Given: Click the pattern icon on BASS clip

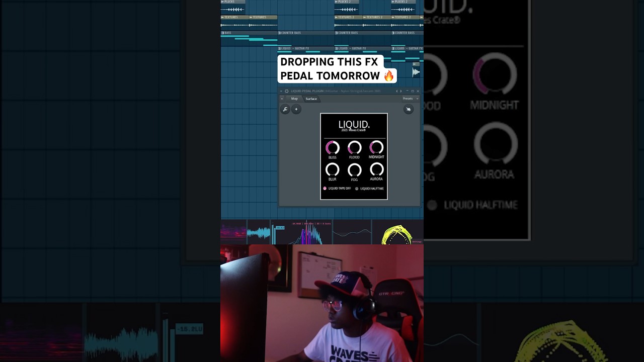Looking at the screenshot, I should coord(222,33).
